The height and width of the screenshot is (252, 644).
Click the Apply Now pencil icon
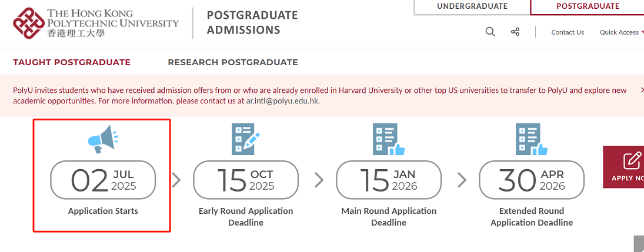tap(632, 160)
